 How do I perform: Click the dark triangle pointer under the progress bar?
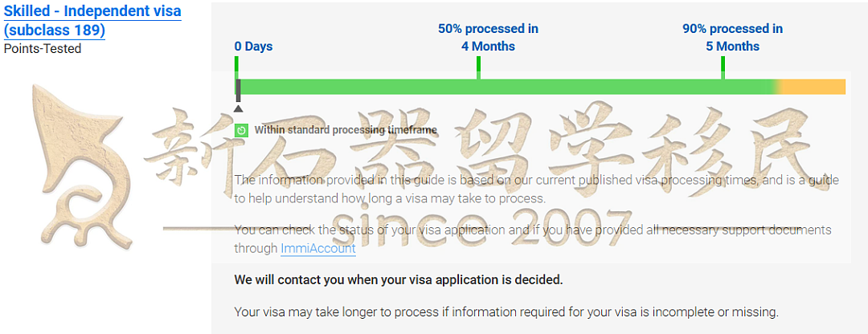click(x=238, y=108)
